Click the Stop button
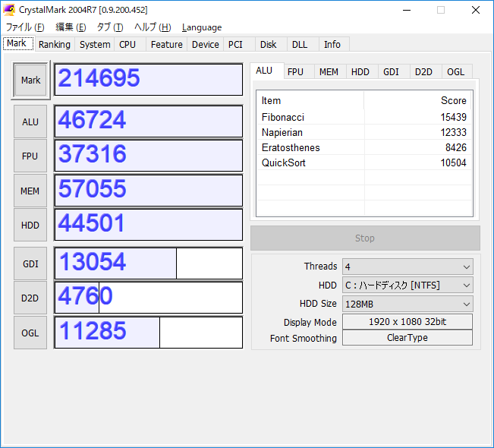This screenshot has height=448, width=494. click(x=365, y=238)
